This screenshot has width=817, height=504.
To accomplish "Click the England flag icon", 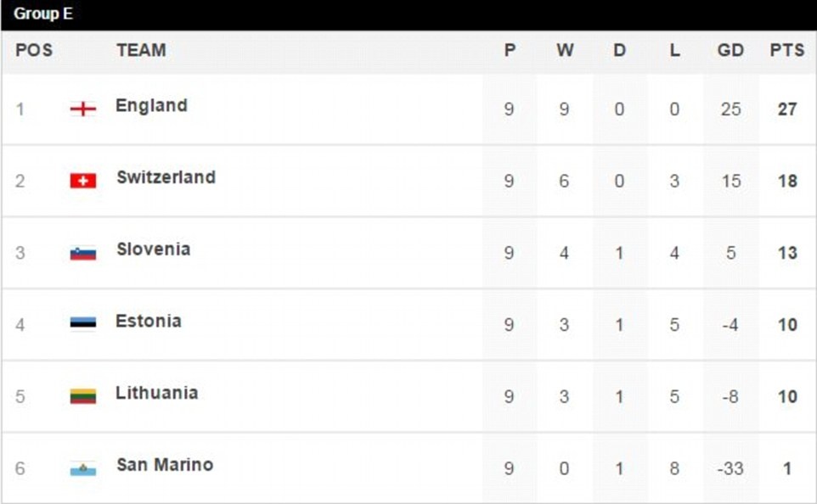I will click(82, 109).
